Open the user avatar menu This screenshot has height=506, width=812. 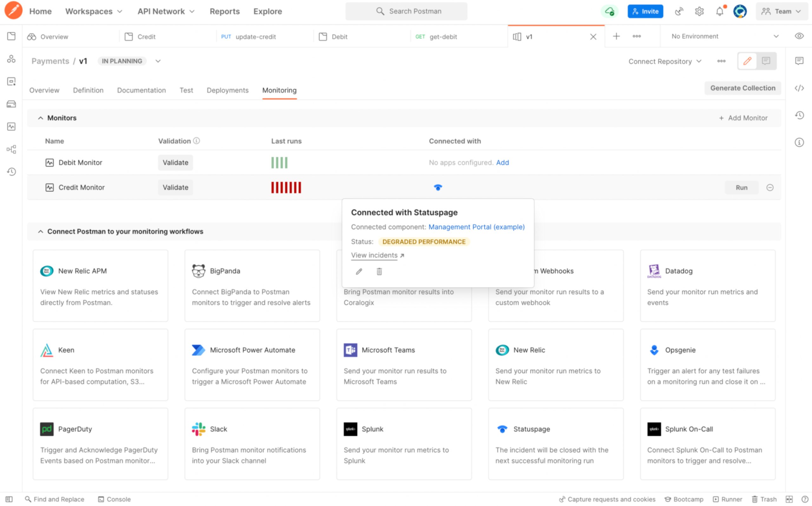click(x=740, y=11)
